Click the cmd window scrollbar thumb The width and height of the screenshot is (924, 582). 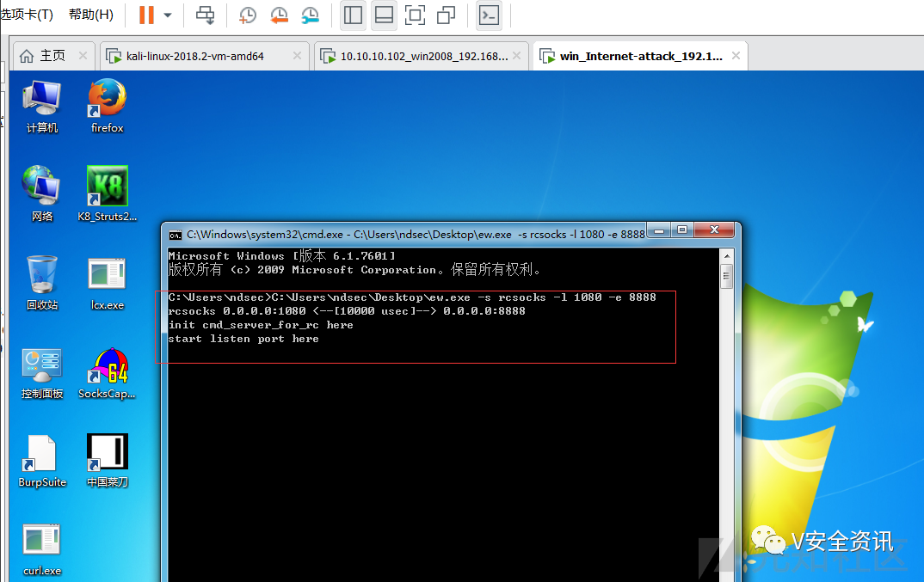click(727, 276)
